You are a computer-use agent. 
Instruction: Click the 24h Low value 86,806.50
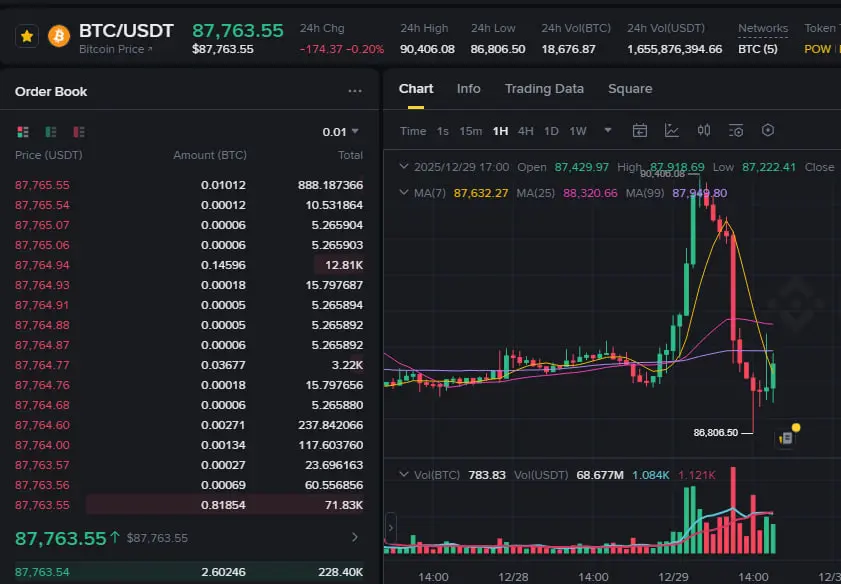(498, 49)
